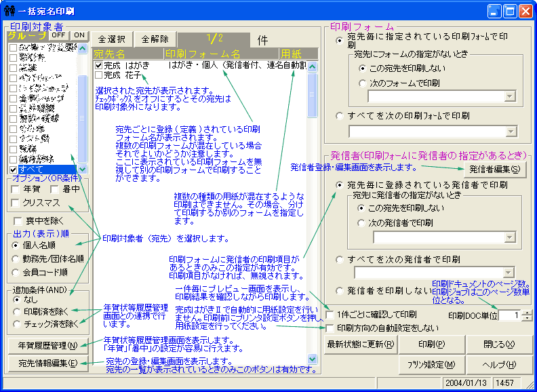This screenshot has width=537, height=392.
Task: Enable 1件ごとに確認して印刷 checkbox
Action: coord(330,315)
